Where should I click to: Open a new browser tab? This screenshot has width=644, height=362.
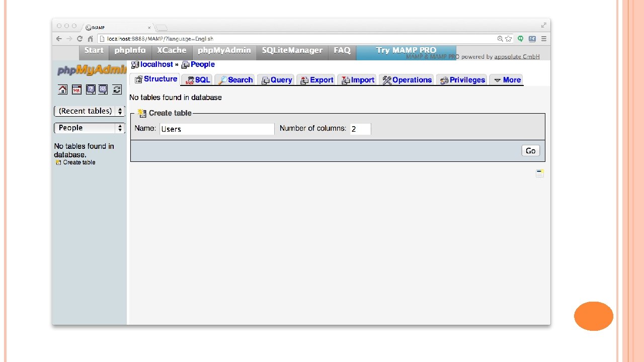coord(161,28)
